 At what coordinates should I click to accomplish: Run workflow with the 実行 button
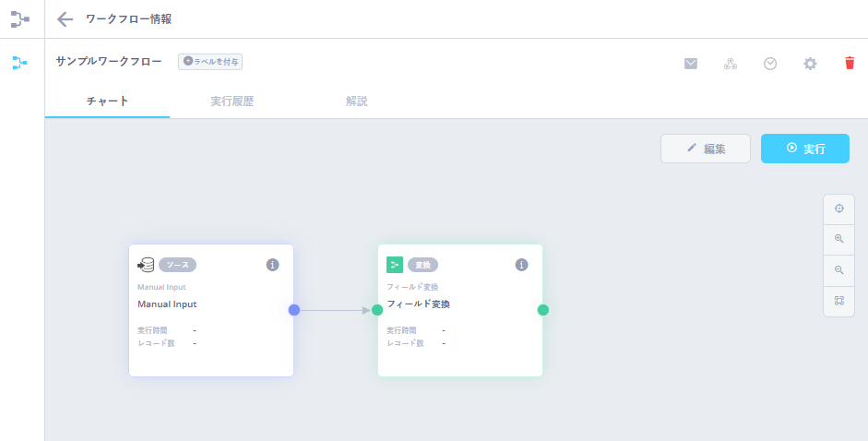point(804,149)
